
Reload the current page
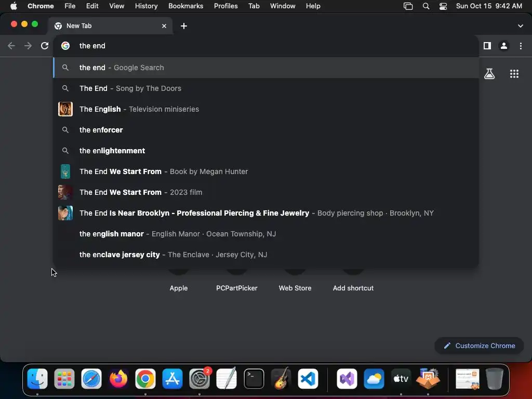45,46
